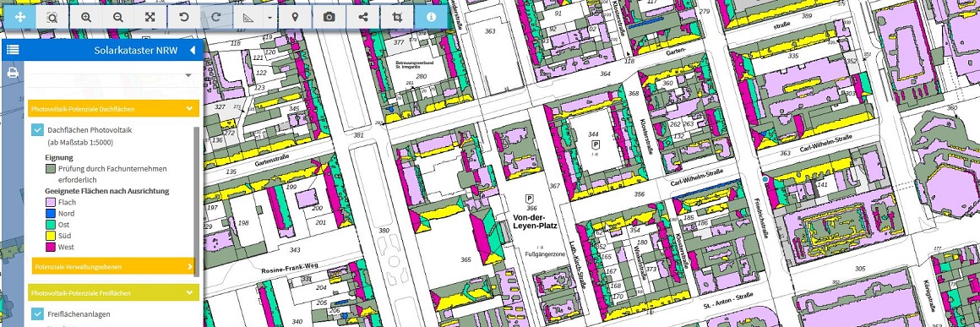980x327 pixels.
Task: Open the print function in sidebar
Action: 12,74
